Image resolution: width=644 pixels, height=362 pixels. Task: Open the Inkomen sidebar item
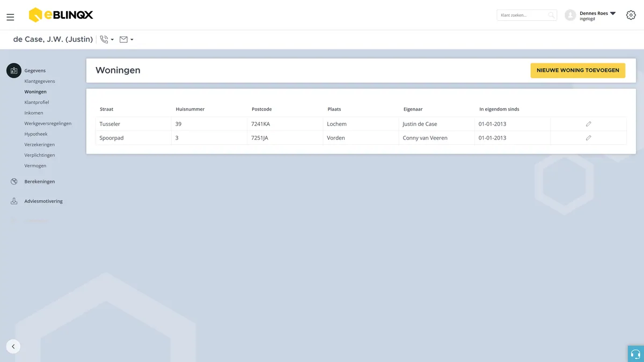point(34,113)
